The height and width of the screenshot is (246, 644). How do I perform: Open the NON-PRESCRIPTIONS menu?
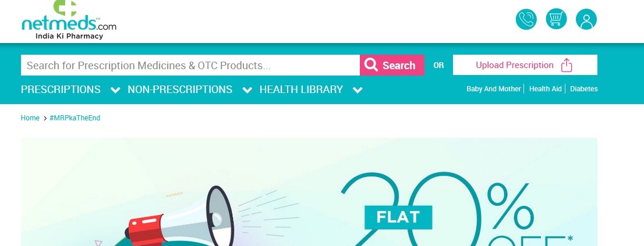[180, 90]
